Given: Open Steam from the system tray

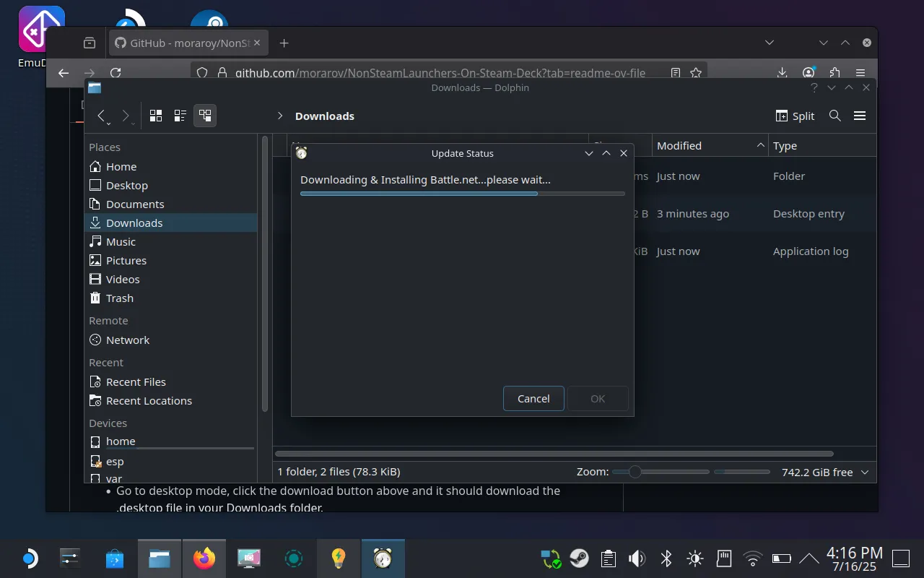Looking at the screenshot, I should 580,558.
